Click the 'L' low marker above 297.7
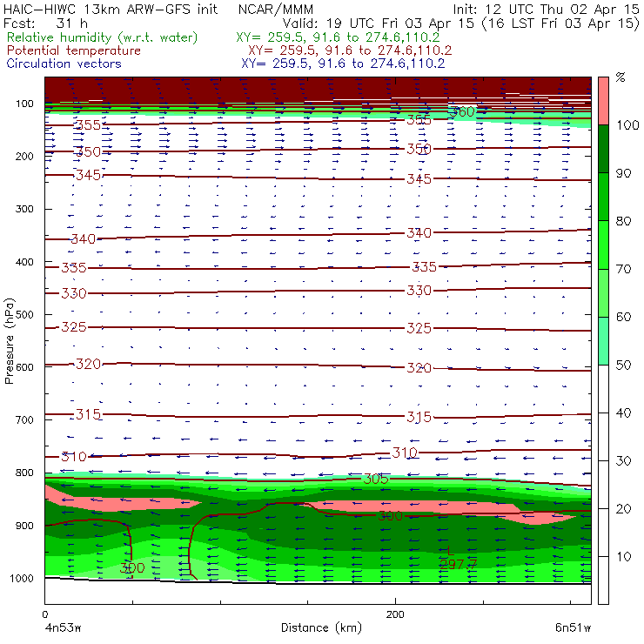644x644 pixels. pos(450,551)
